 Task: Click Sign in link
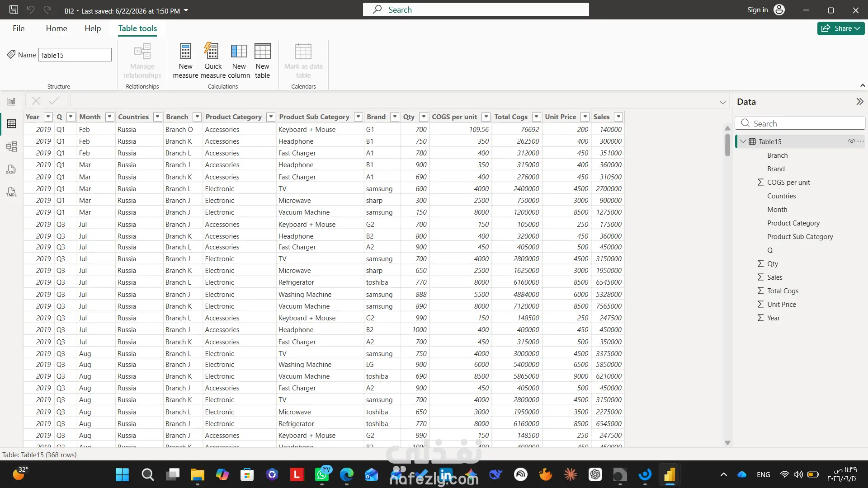[x=757, y=10]
